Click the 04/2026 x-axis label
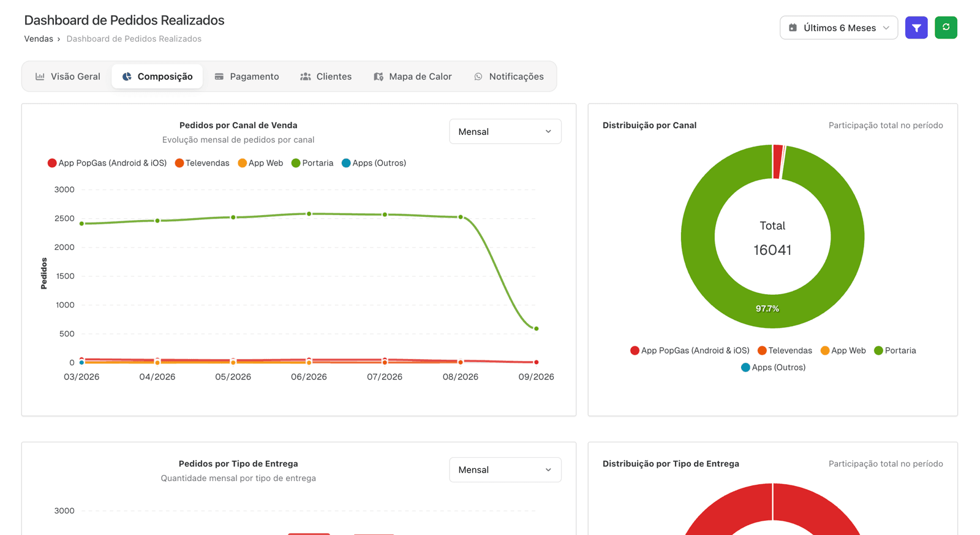 [x=157, y=377]
